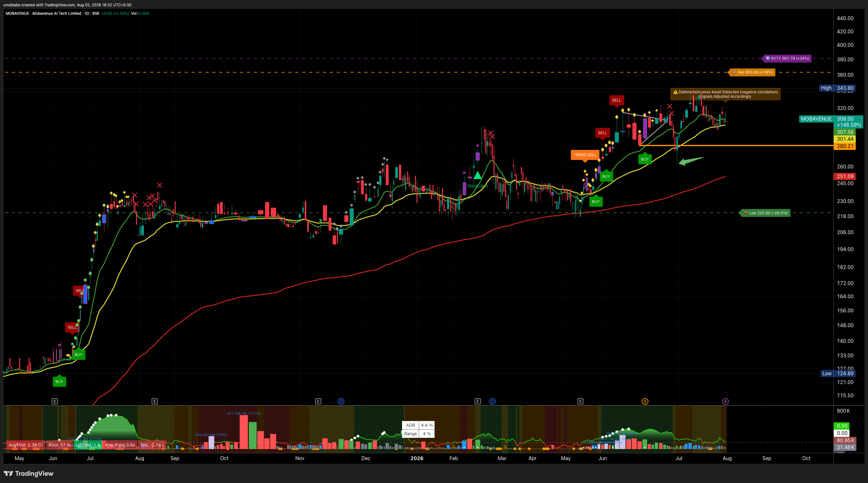The image size is (868, 483).
Task: Click the HVY 708.79K volume annotation
Action: coord(243,413)
